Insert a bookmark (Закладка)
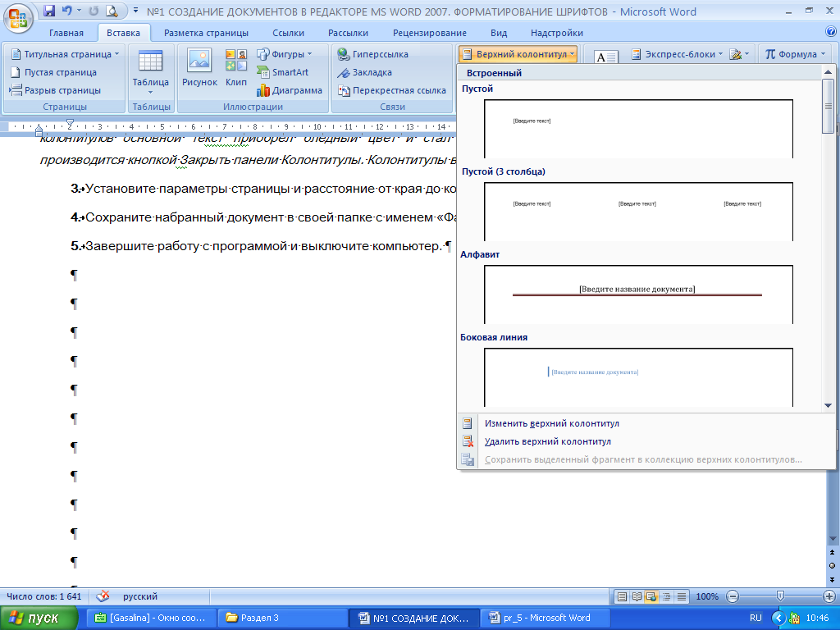This screenshot has height=630, width=840. tap(365, 72)
